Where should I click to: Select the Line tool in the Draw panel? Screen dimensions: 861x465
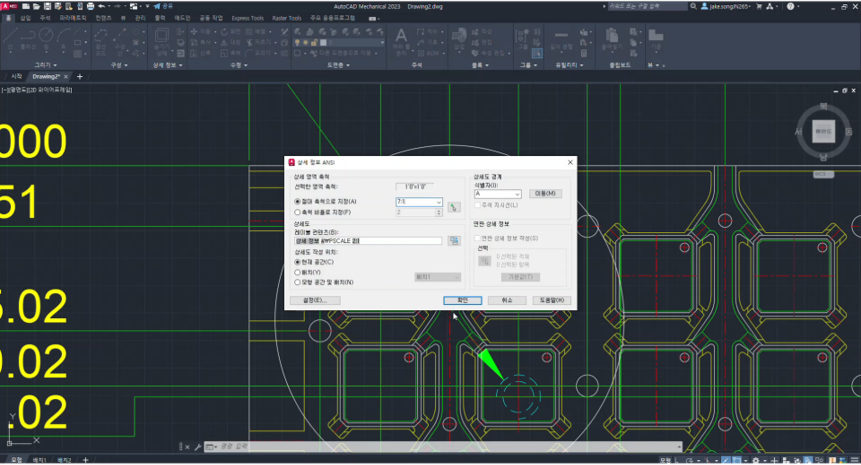pos(10,36)
